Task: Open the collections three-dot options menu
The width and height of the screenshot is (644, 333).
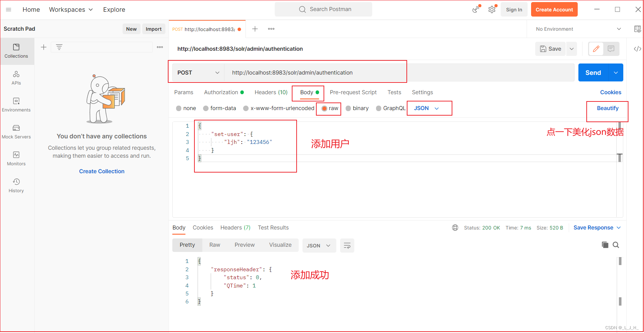Action: pyautogui.click(x=160, y=47)
